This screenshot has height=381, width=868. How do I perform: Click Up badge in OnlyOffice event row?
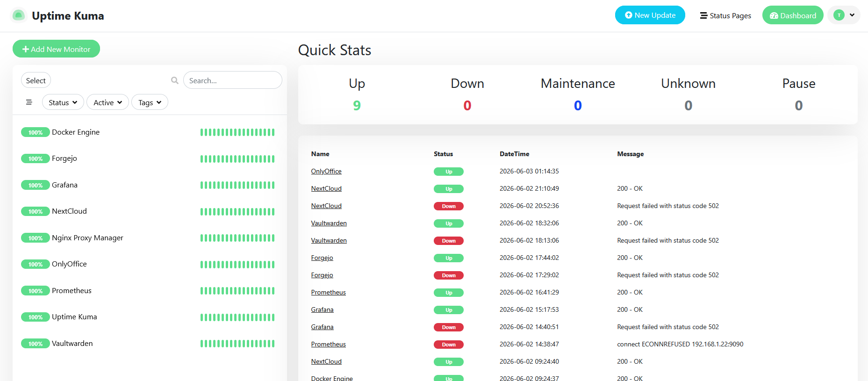(x=449, y=172)
